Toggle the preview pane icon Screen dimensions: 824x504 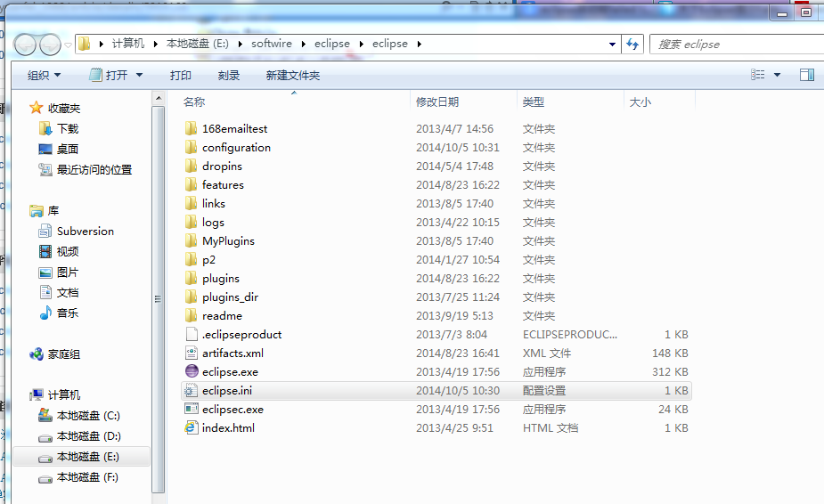[x=807, y=75]
